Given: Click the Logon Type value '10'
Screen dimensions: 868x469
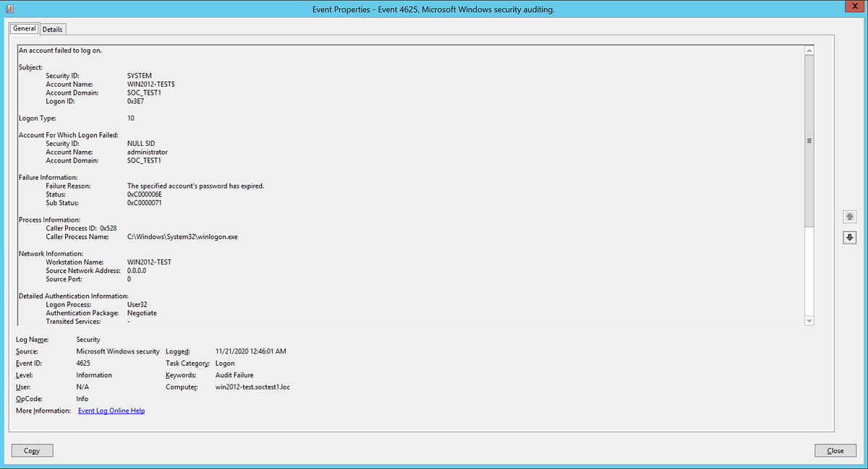Looking at the screenshot, I should (x=131, y=118).
